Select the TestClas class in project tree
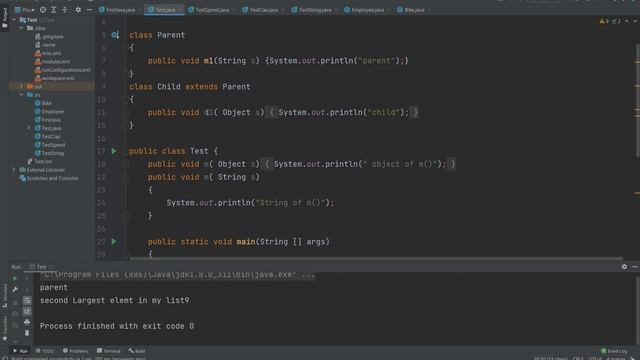Viewport: 640px width, 360px height. (x=48, y=136)
